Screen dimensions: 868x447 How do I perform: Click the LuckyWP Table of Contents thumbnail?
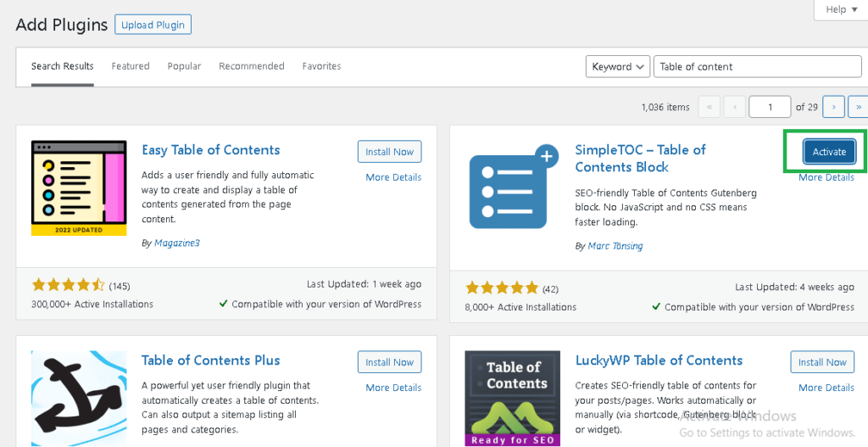(512, 399)
